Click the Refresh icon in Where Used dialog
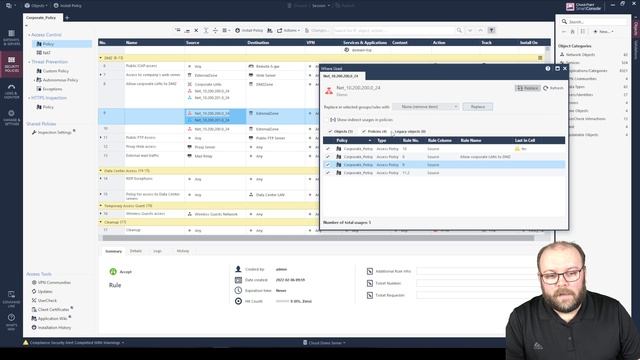This screenshot has width=640, height=360. point(546,88)
